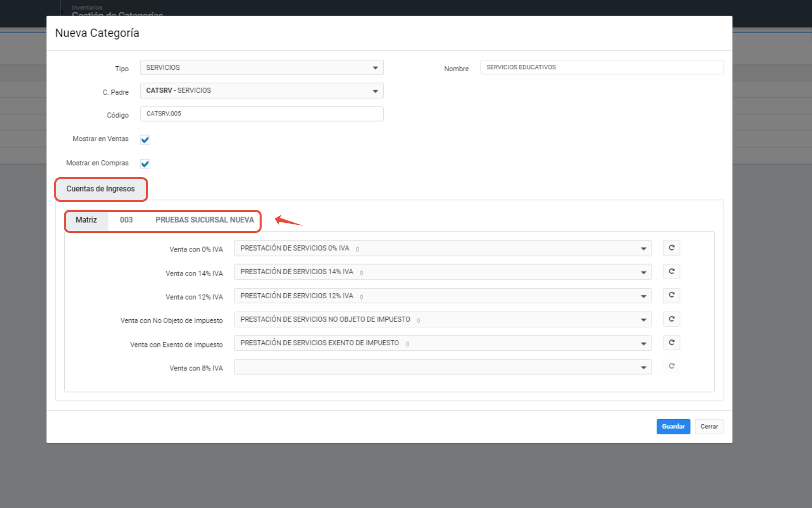Select the Venta con Exento de Impuesto label
Screen dimensions: 812x508
tap(176, 345)
